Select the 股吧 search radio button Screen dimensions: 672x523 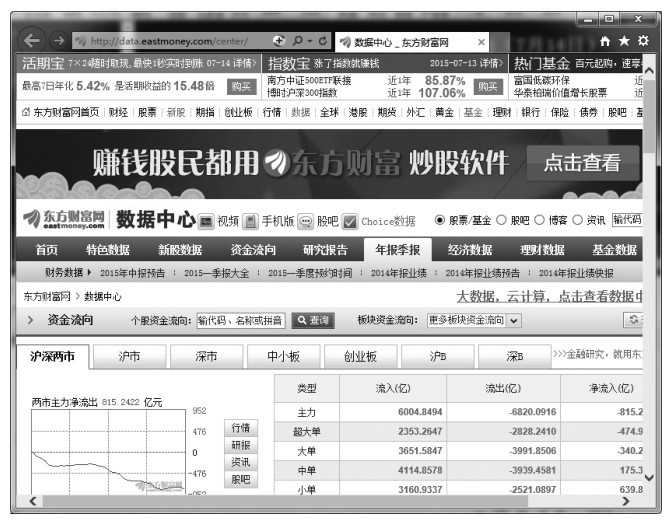coord(501,220)
